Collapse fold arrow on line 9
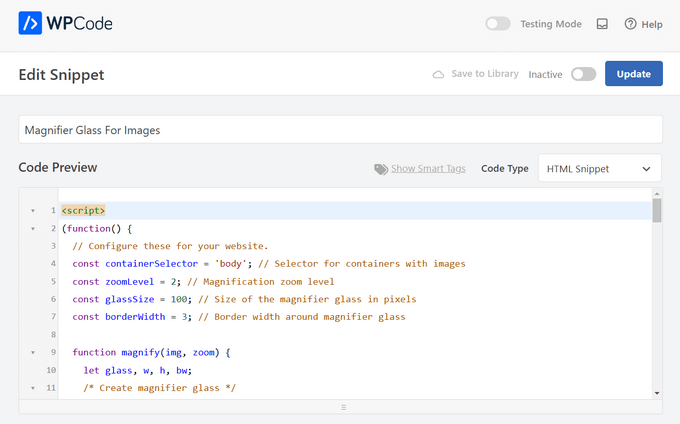 33,352
